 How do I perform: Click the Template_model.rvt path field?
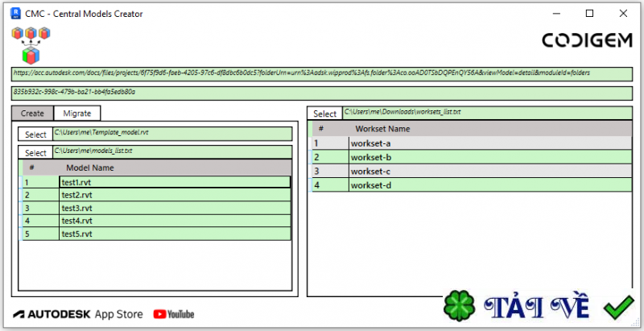tap(172, 134)
